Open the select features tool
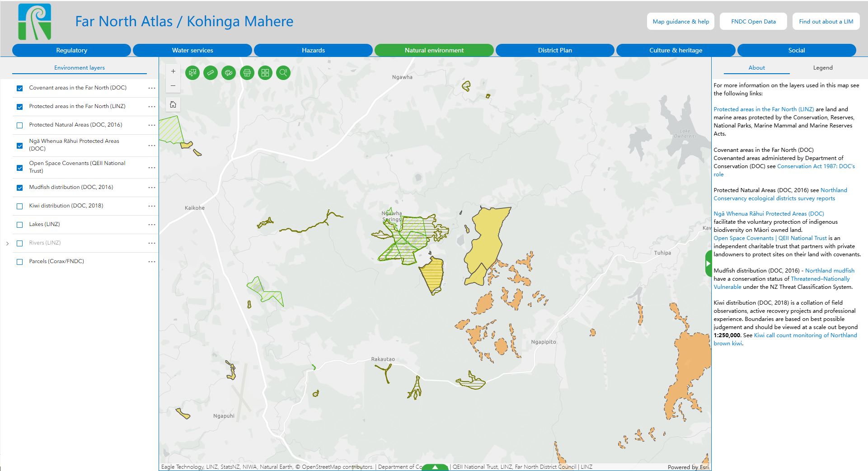This screenshot has width=868, height=471. click(192, 73)
